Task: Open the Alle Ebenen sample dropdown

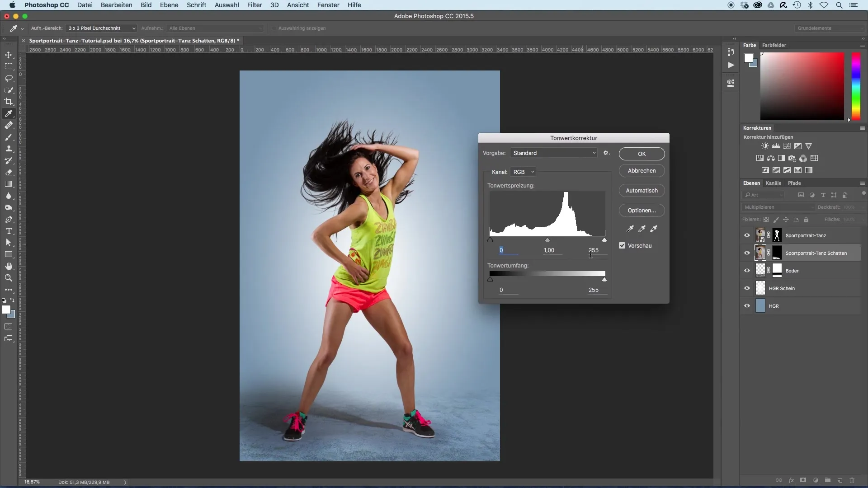Action: (x=215, y=28)
